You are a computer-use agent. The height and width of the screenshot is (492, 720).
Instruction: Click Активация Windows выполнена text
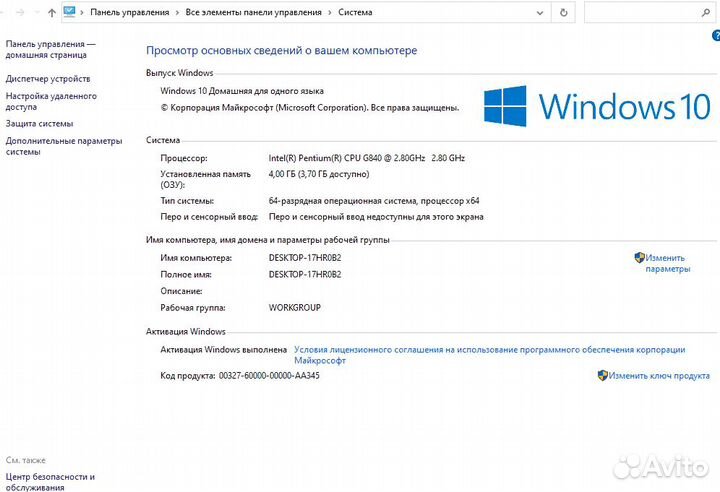point(224,350)
